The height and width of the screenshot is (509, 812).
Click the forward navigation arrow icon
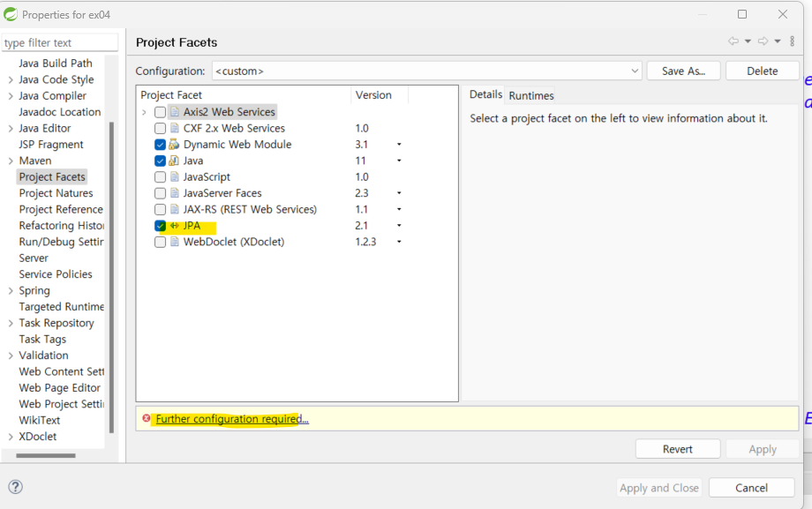(763, 41)
